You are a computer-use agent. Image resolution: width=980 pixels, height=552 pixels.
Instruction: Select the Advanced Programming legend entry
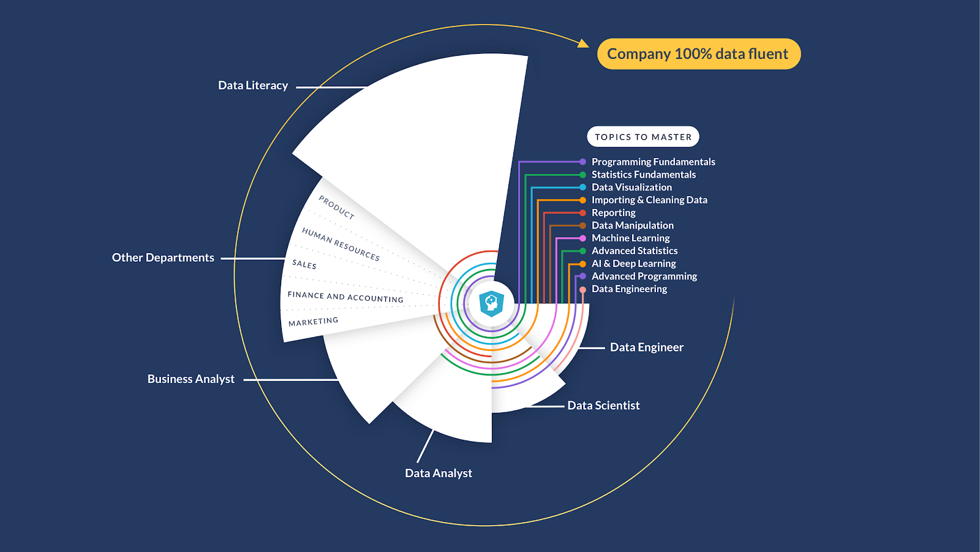click(644, 276)
